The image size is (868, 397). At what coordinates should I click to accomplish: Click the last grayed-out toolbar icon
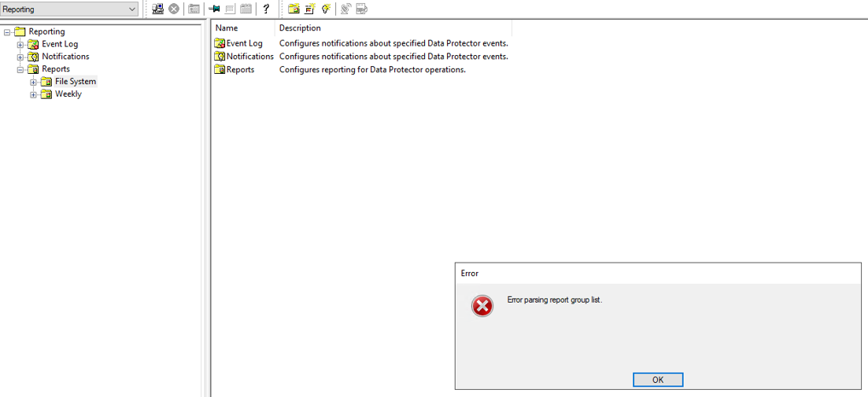pyautogui.click(x=362, y=9)
